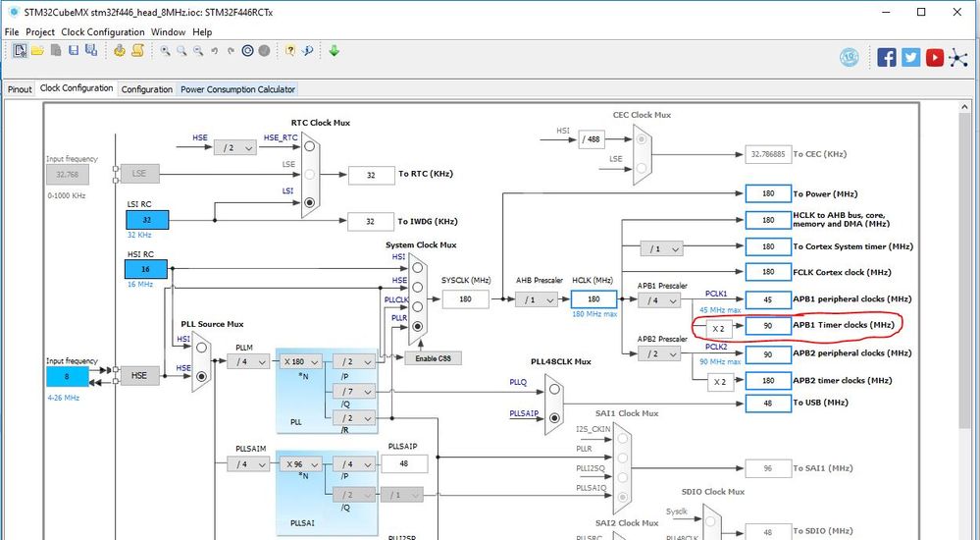Click the green download arrow icon
Screen dimensions: 980x540
coord(334,51)
